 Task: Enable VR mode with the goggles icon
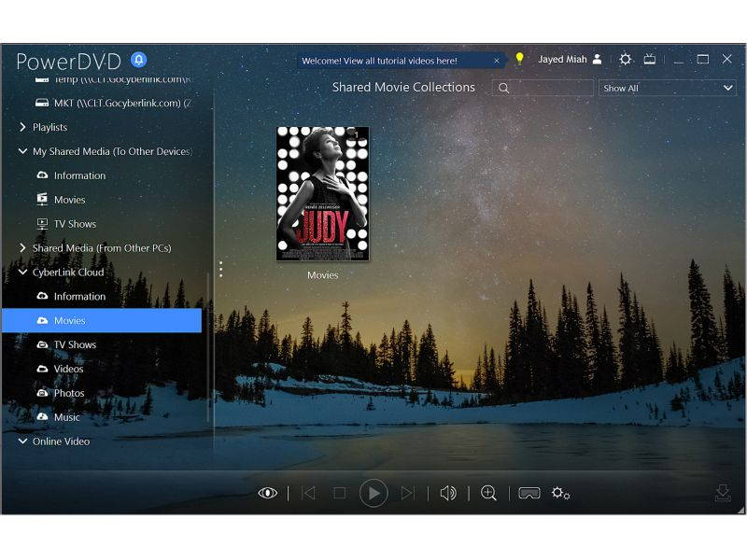[x=529, y=492]
